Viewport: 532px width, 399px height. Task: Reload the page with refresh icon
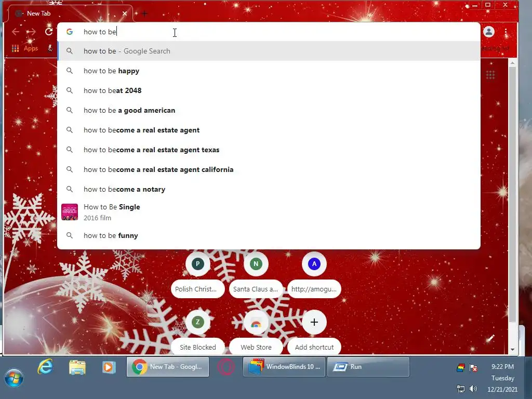49,32
